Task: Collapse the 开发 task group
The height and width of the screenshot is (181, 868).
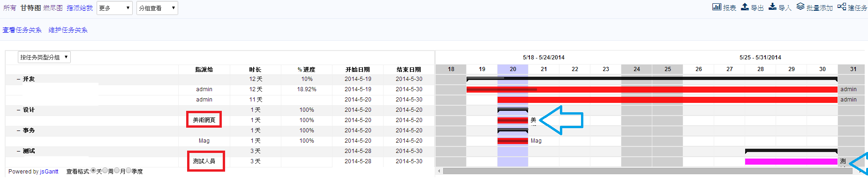Action: 18,79
